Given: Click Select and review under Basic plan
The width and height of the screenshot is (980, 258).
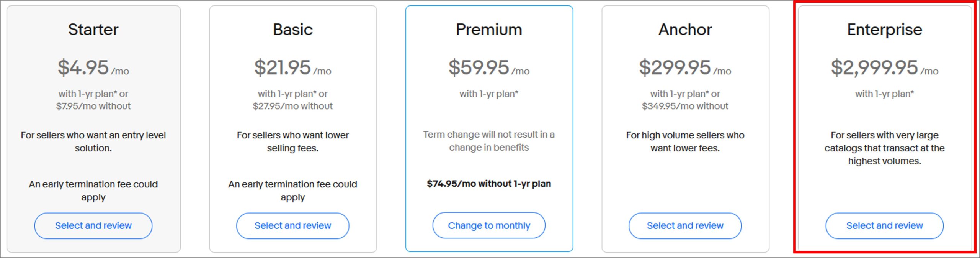Looking at the screenshot, I should coord(292,226).
